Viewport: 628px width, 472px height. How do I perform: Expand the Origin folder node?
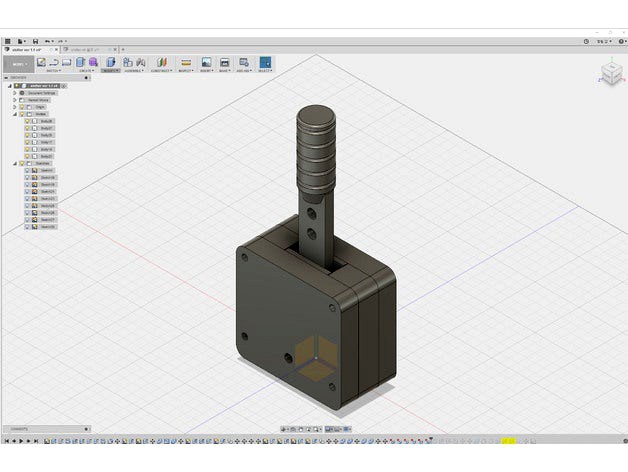(x=15, y=107)
